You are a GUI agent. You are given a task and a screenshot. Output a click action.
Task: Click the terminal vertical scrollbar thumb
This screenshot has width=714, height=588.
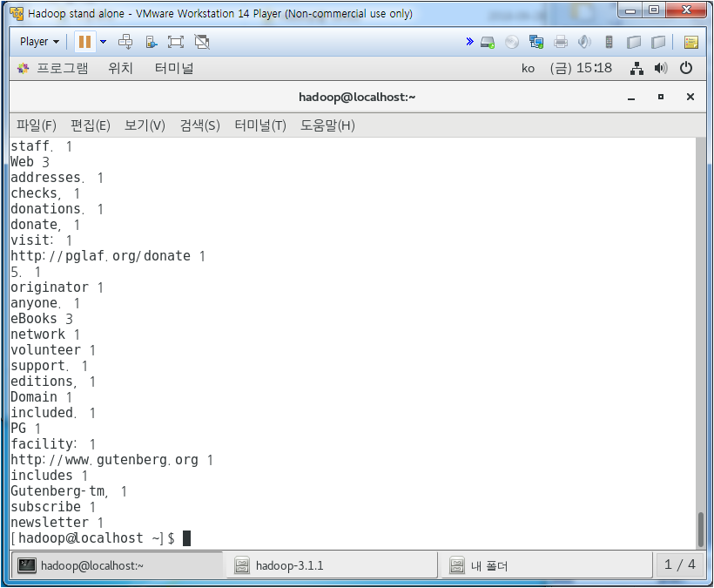[x=700, y=530]
